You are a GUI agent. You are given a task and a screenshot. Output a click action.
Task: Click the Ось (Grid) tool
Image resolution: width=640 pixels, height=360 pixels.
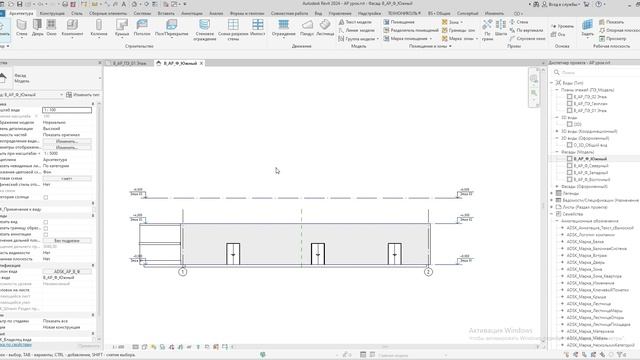coord(558,35)
